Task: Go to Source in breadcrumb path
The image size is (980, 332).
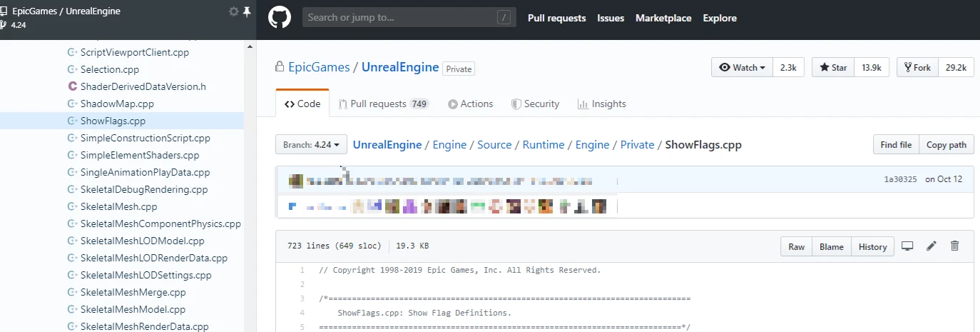Action: click(x=494, y=144)
